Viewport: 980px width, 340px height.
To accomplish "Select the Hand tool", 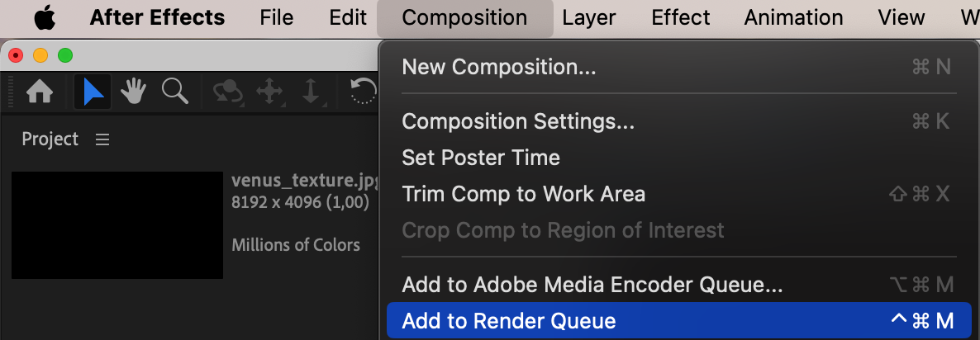I will click(134, 92).
